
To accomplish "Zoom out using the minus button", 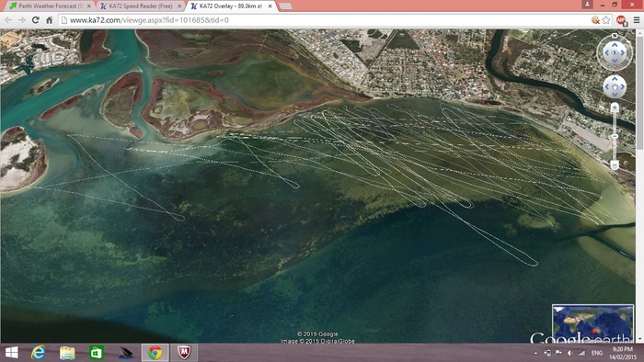I will 615,164.
